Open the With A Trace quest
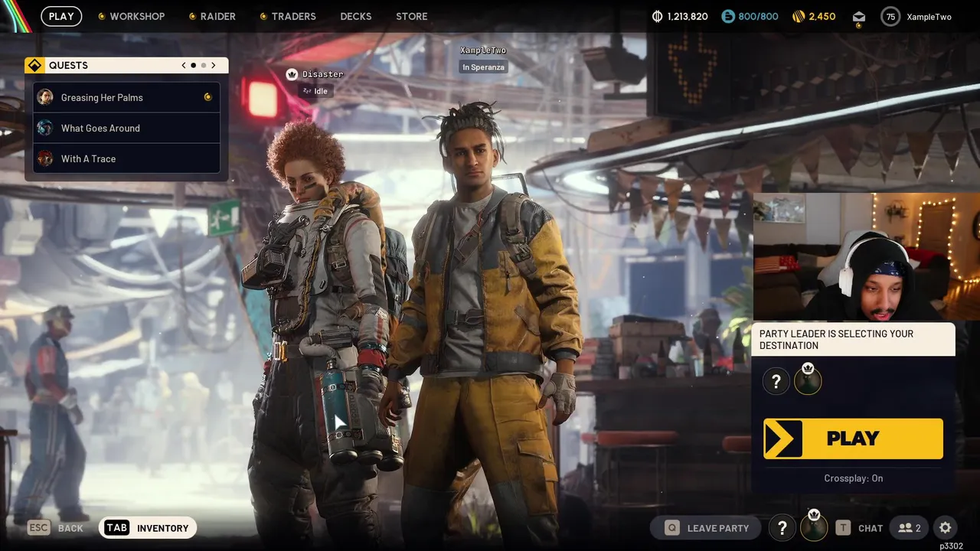The width and height of the screenshot is (980, 551). (126, 158)
